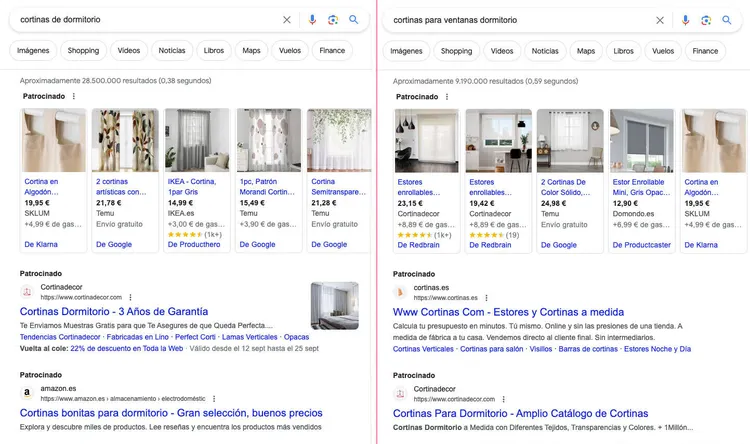750x444 pixels.
Task: Open three-dot menu beside amazon.es URL
Action: click(214, 399)
